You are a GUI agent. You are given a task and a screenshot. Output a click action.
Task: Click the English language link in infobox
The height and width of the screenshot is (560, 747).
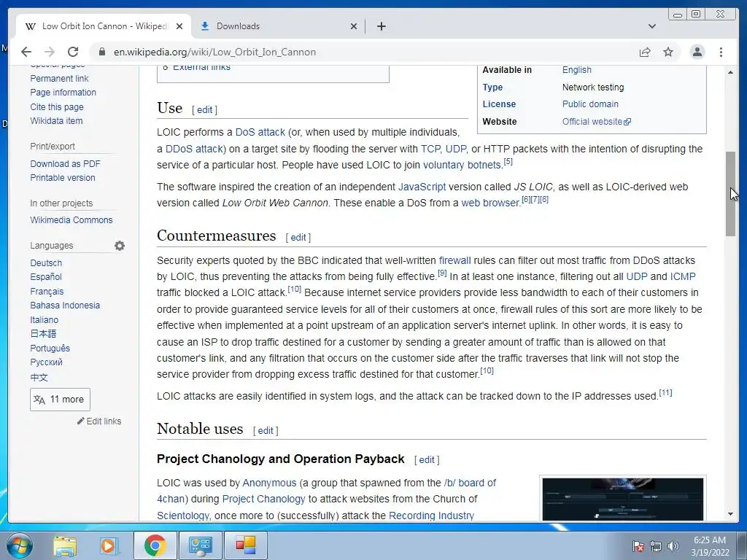[576, 70]
